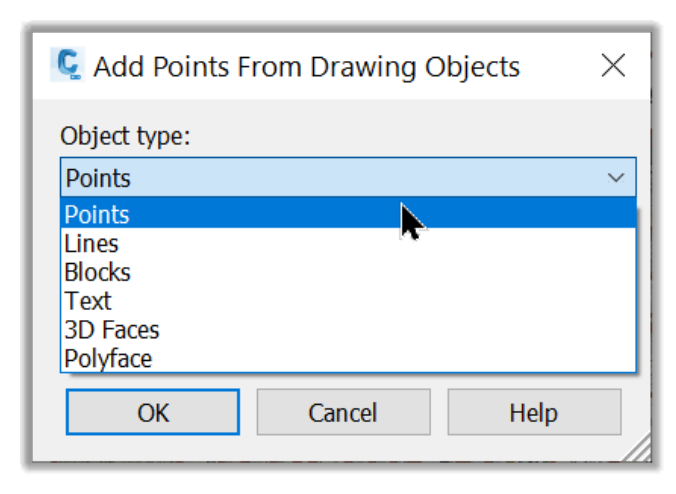Image resolution: width=676 pixels, height=494 pixels.
Task: Click the Civil 3D icon in title bar
Action: 67,65
